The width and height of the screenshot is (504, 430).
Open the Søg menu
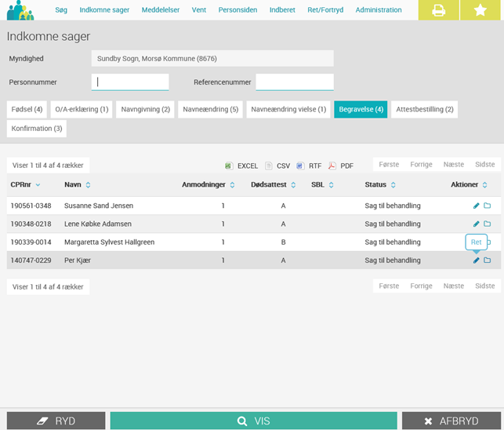[61, 10]
